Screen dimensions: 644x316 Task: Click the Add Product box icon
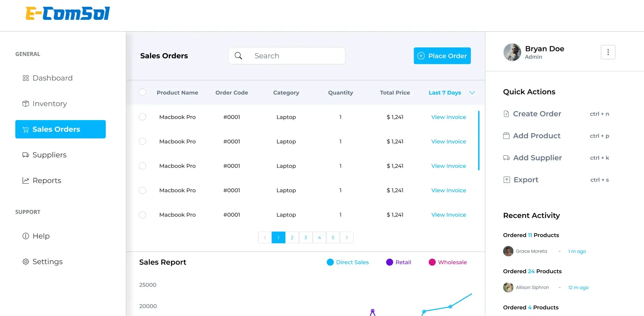[x=506, y=136]
